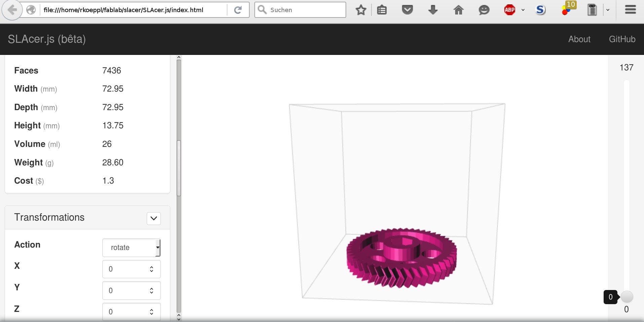Click the Y rotation input field
This screenshot has width=644, height=322.
pos(131,290)
